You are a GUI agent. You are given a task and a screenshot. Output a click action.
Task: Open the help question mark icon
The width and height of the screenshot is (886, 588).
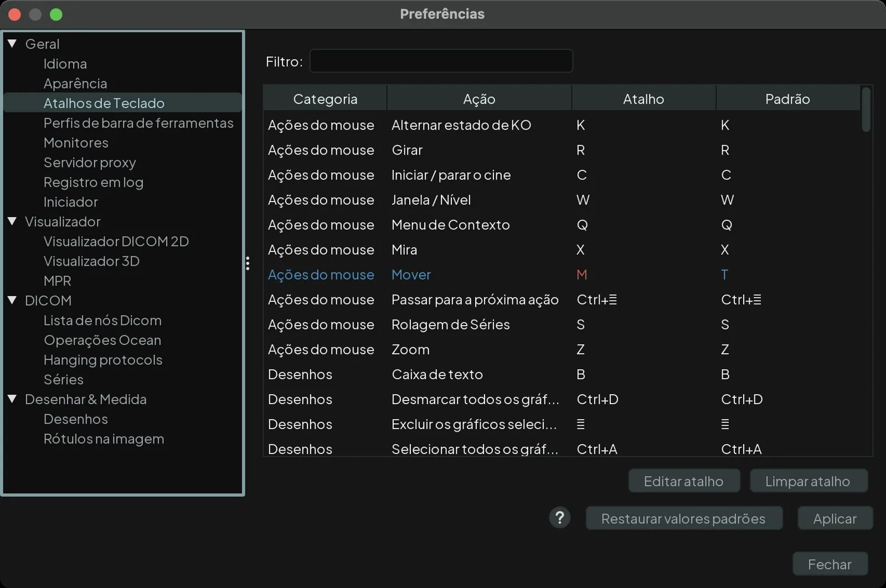559,518
